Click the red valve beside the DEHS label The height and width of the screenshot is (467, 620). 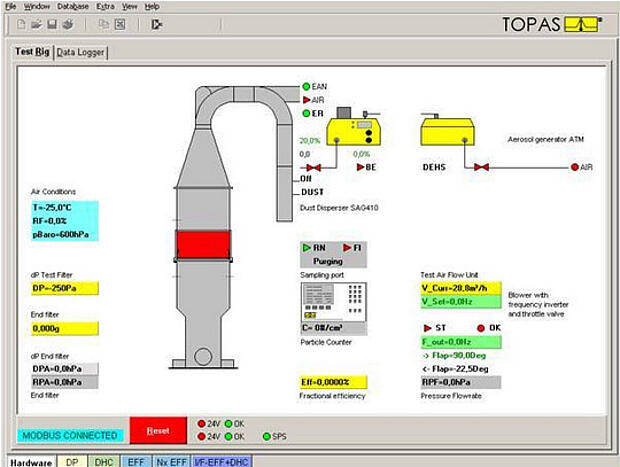click(481, 167)
